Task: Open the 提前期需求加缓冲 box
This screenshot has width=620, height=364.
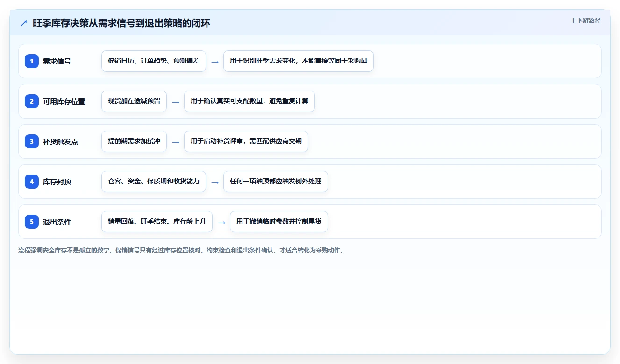Action: 134,141
